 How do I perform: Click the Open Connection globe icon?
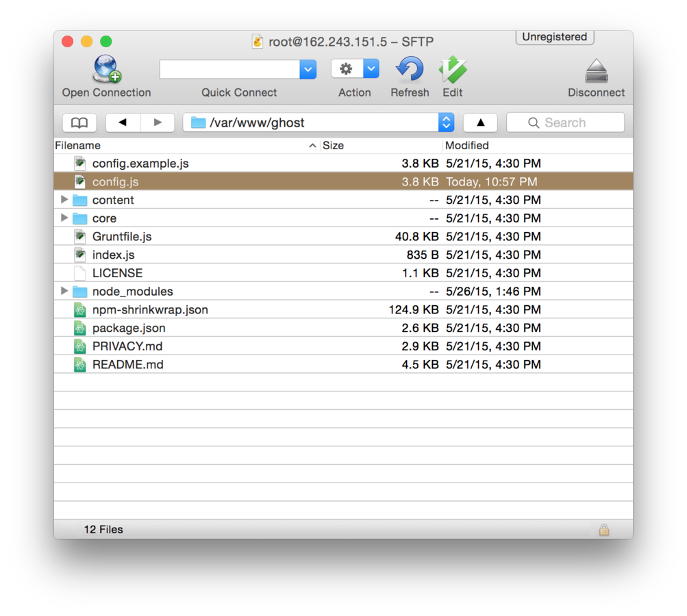point(106,68)
